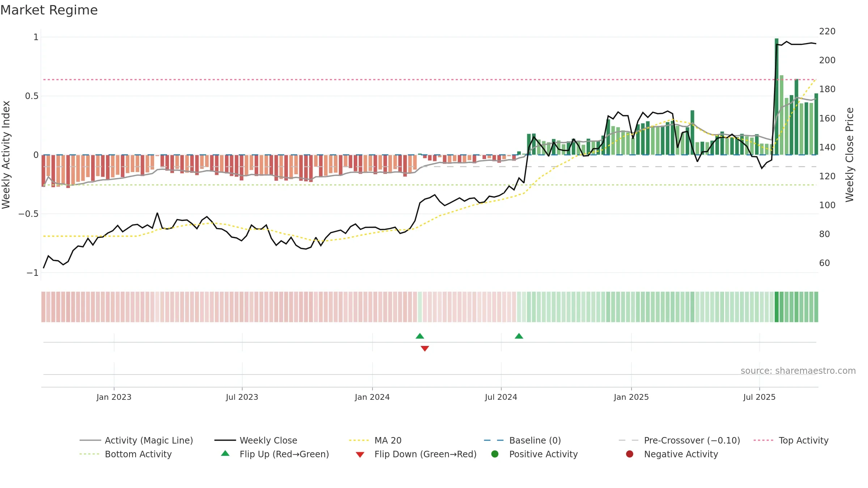
Task: Click the lone green regime strip segment among the red
Action: click(420, 307)
